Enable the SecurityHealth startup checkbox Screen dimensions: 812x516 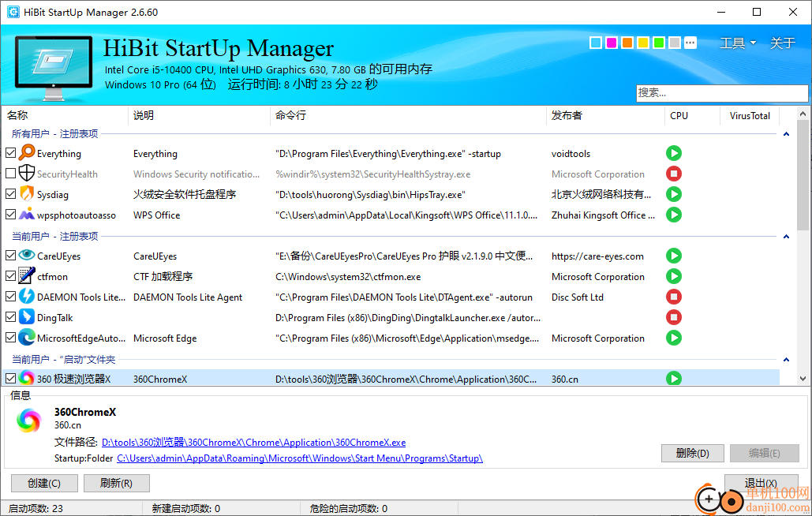(10, 174)
